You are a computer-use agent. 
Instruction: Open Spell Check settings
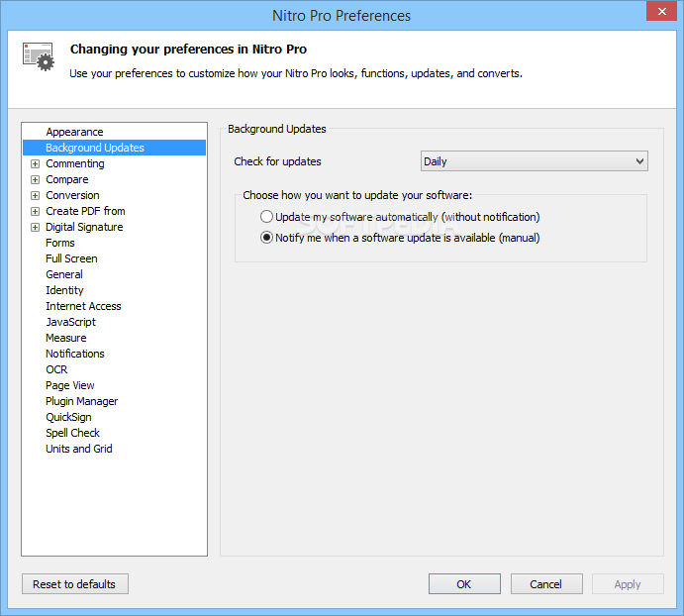pos(73,433)
